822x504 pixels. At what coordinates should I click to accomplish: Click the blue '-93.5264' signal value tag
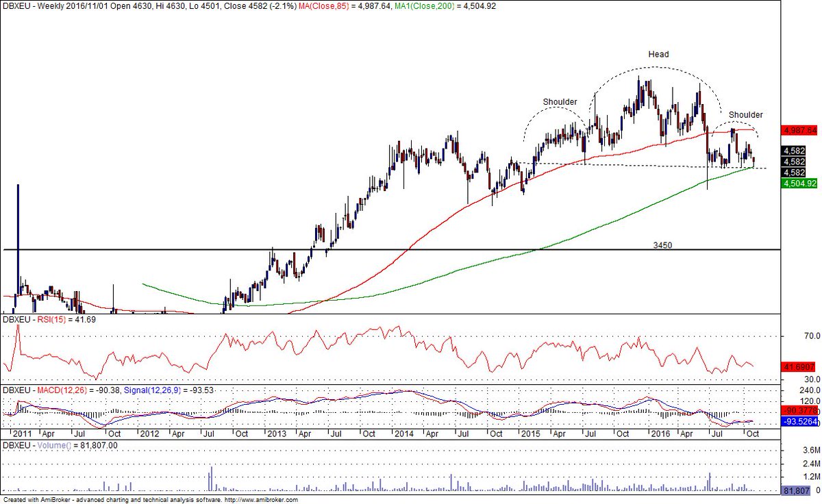point(799,422)
